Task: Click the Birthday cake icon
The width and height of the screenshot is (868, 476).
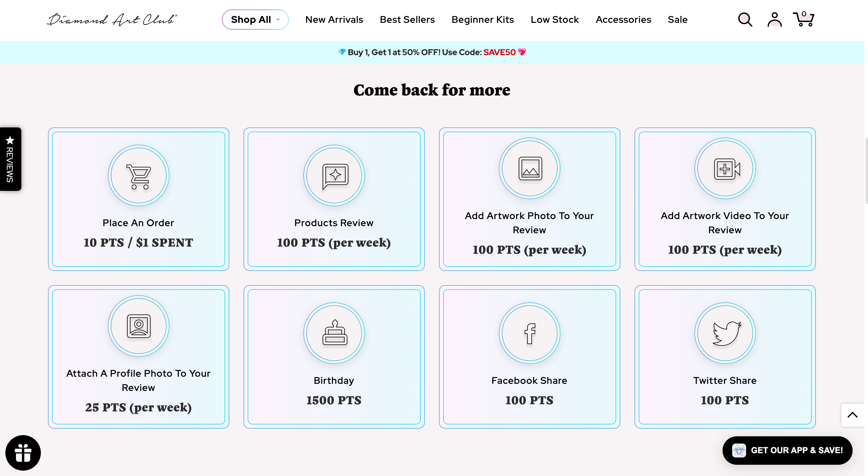Action: (x=334, y=333)
